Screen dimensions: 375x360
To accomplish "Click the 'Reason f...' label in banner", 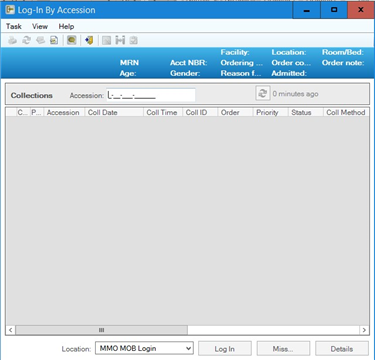I will 241,73.
